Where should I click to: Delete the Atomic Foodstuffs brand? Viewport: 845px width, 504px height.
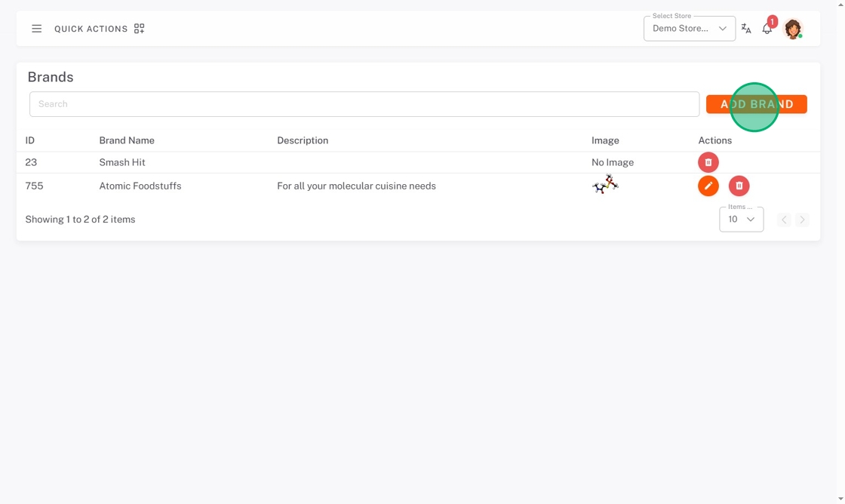tap(739, 186)
